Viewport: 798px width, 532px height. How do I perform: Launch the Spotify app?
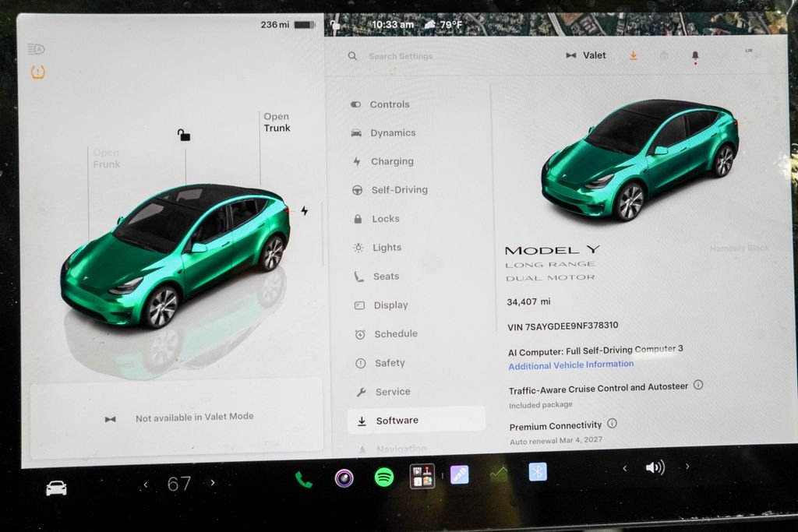[x=383, y=477]
